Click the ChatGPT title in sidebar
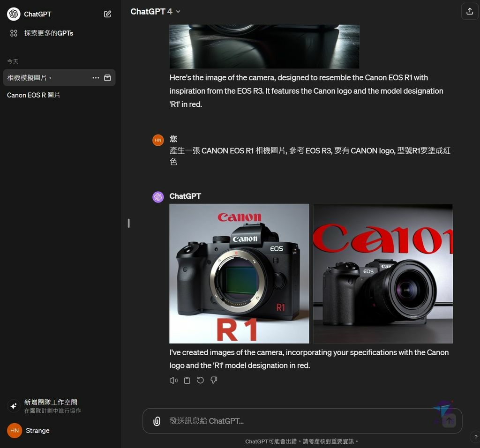The image size is (480, 448). pos(37,14)
